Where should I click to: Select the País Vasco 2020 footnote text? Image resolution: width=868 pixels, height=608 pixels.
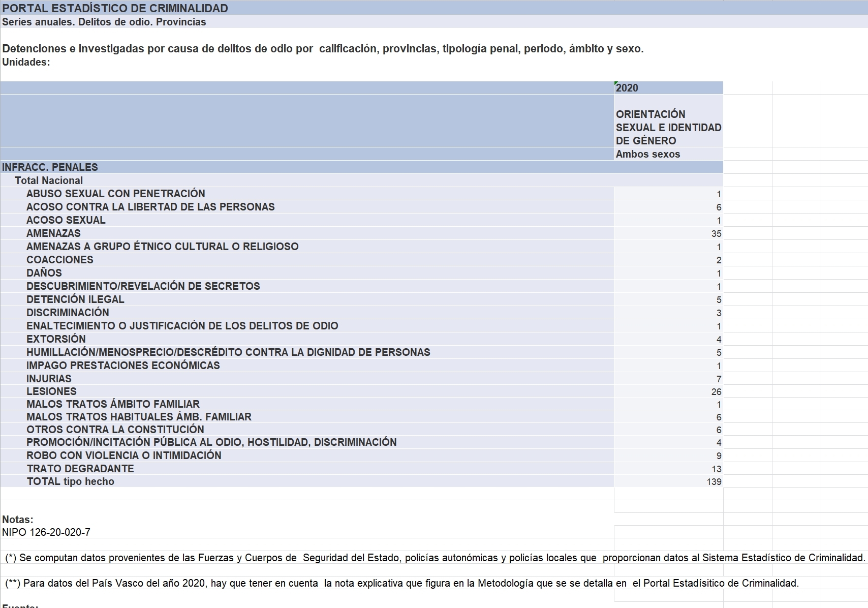(401, 583)
